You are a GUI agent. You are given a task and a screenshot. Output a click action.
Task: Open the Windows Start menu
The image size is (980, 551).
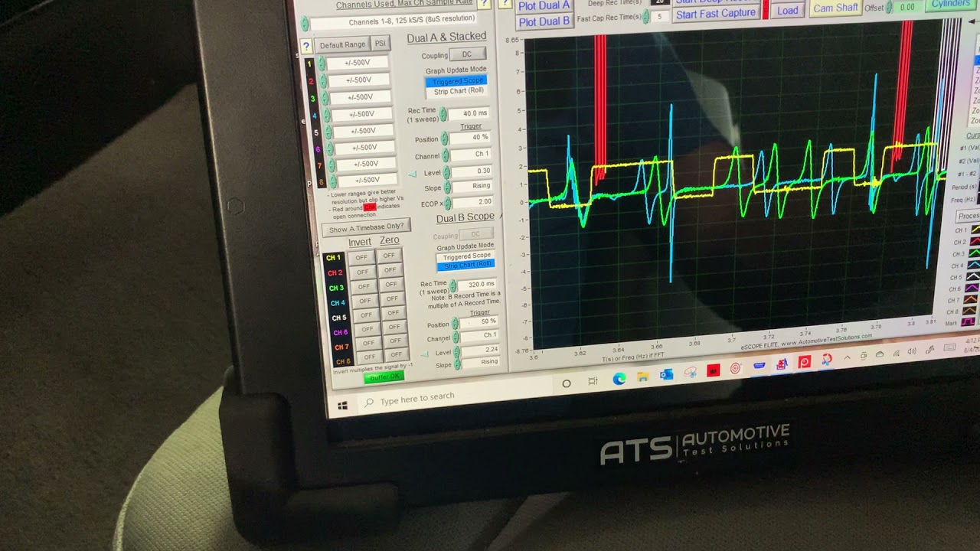[x=342, y=406]
